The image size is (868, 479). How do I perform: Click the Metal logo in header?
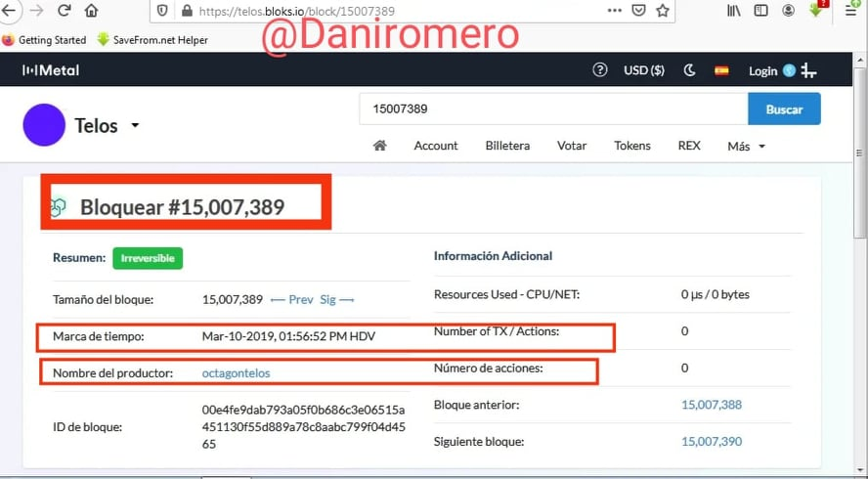[x=51, y=70]
